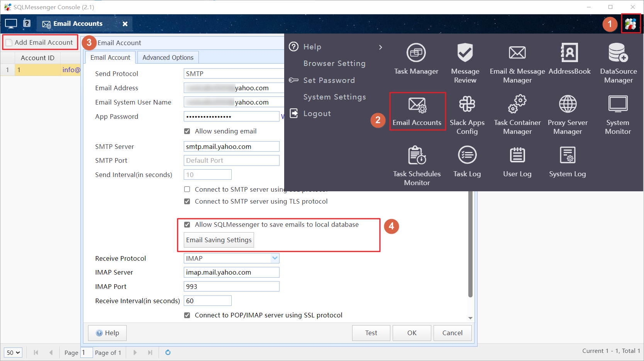The image size is (644, 361).
Task: Click the Account ID column header
Action: coord(37,58)
